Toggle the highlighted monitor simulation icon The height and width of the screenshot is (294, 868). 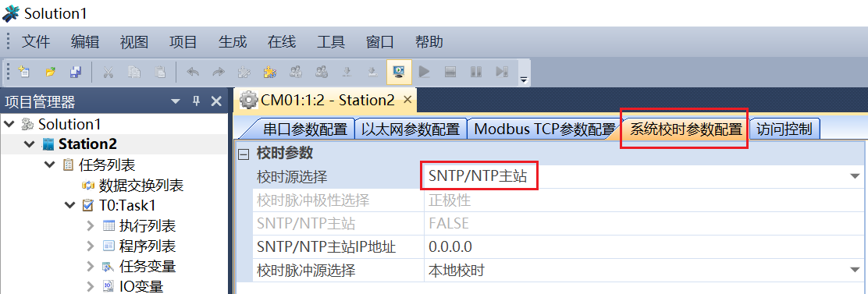399,71
